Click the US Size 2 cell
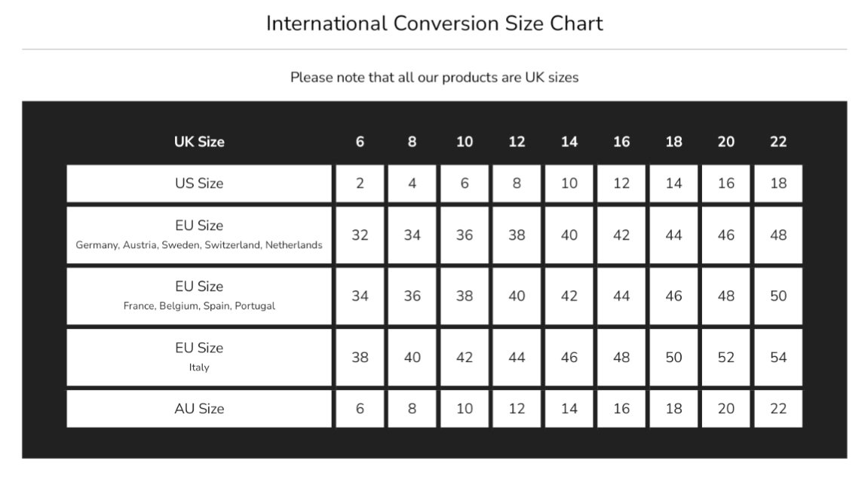Image resolution: width=868 pixels, height=479 pixels. (x=360, y=183)
